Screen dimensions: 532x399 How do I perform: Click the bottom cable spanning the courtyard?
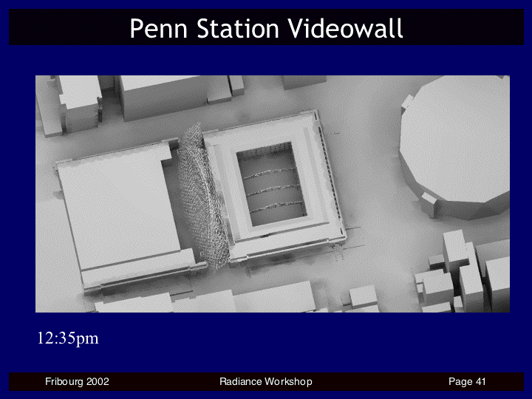[x=270, y=208]
